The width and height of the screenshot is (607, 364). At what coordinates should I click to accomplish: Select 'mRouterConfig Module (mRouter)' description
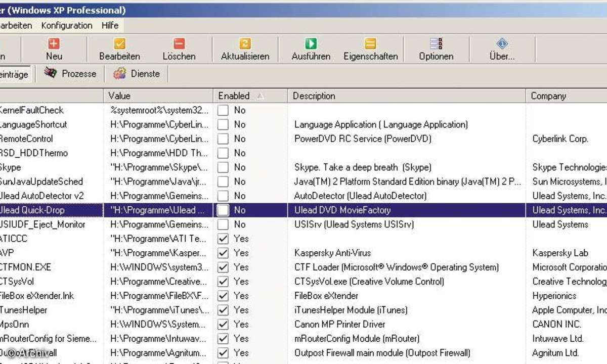click(x=357, y=338)
